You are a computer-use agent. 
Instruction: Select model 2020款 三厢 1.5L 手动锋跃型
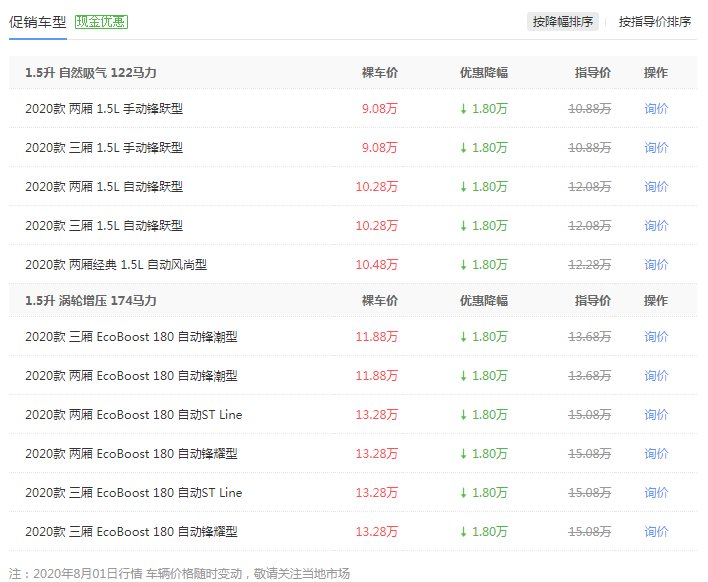(104, 148)
